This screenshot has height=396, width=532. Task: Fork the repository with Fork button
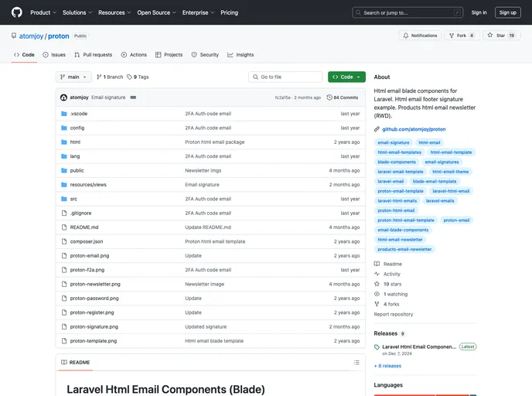point(462,36)
